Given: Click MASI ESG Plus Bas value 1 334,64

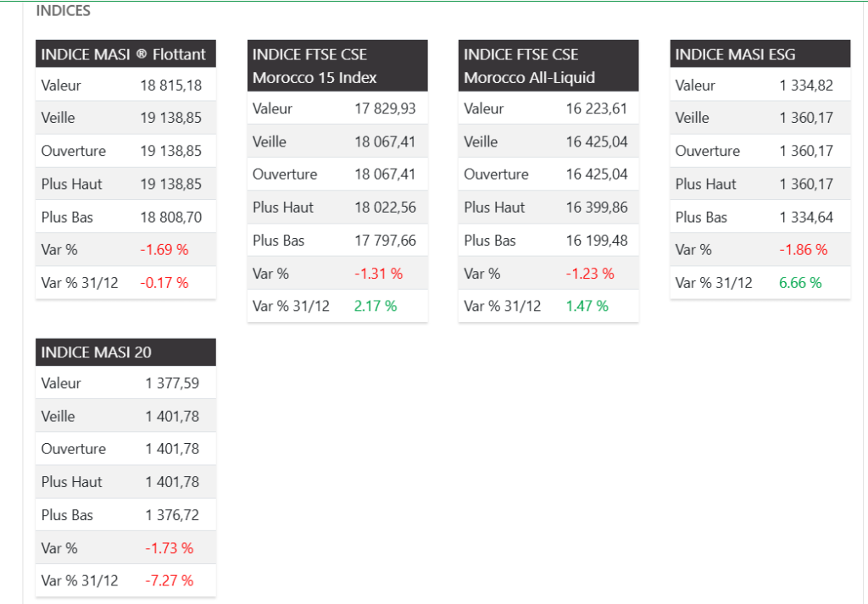Looking at the screenshot, I should pos(806,218).
